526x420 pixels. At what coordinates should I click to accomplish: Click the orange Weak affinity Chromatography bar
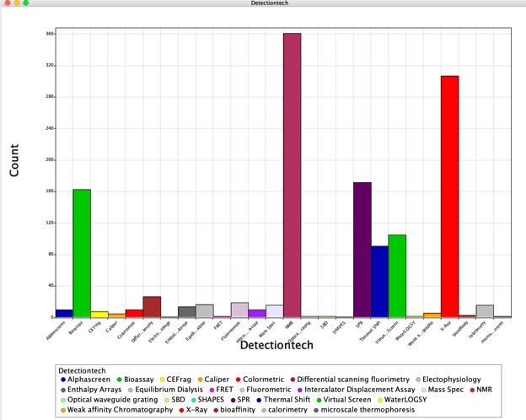coord(432,315)
